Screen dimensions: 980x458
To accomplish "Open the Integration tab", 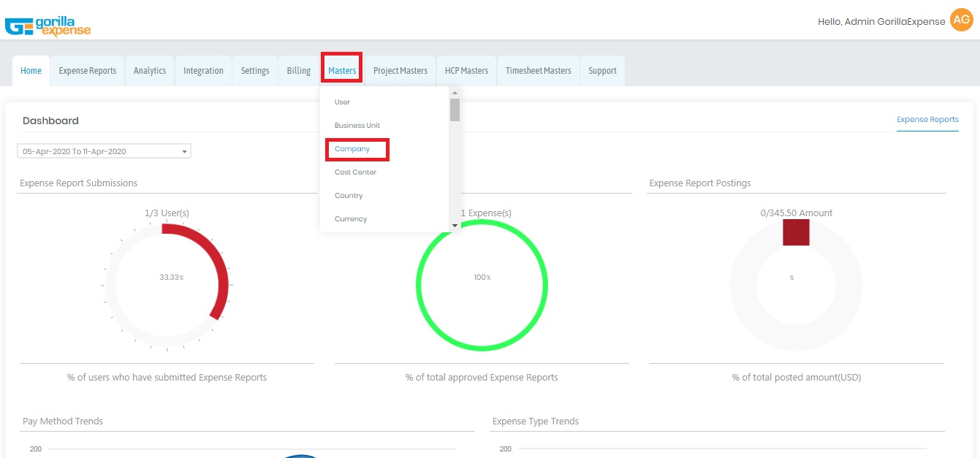I will click(x=203, y=71).
